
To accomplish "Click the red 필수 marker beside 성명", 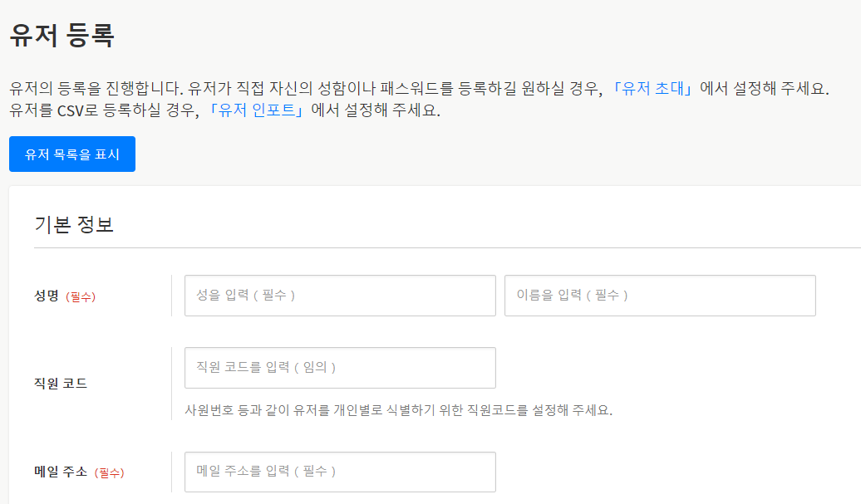I will click(81, 296).
